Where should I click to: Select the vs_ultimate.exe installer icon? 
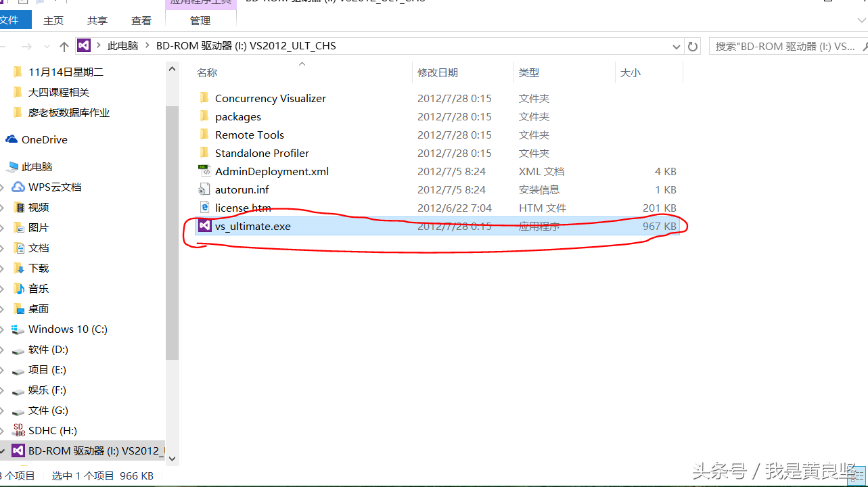click(x=204, y=226)
